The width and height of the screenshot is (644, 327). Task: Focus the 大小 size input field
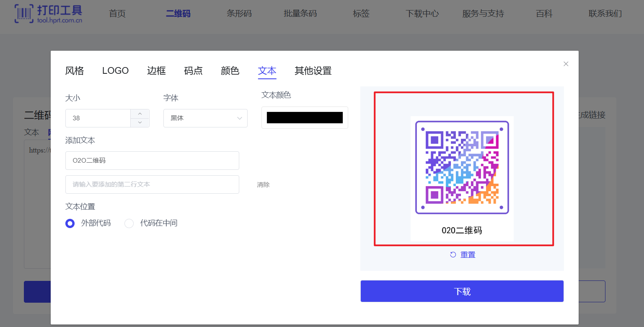point(98,118)
